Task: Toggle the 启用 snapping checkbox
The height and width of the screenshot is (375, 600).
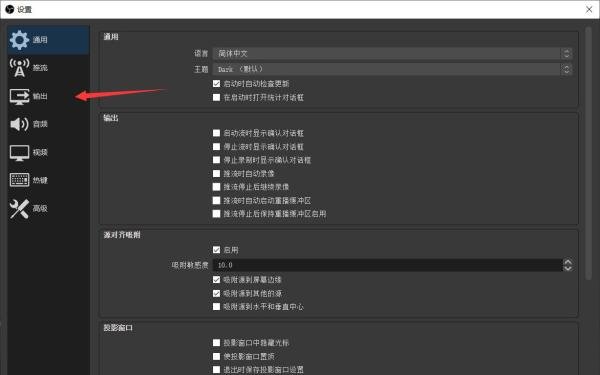Action: tap(217, 250)
